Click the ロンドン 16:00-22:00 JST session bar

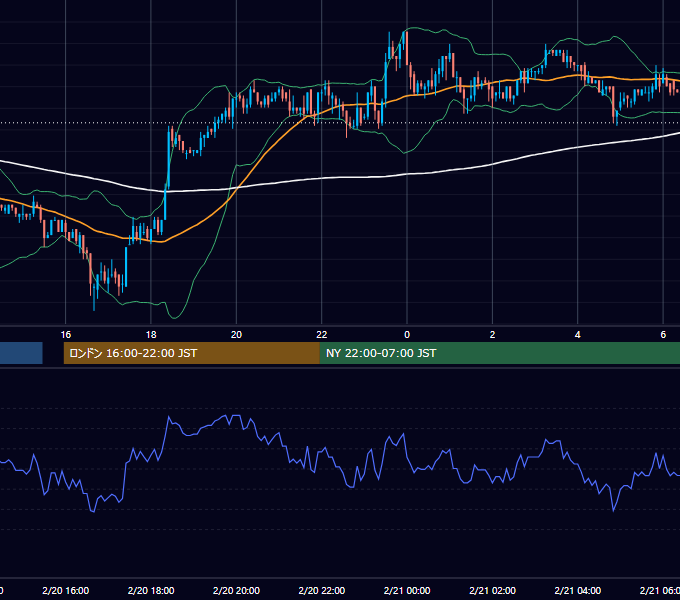(191, 353)
